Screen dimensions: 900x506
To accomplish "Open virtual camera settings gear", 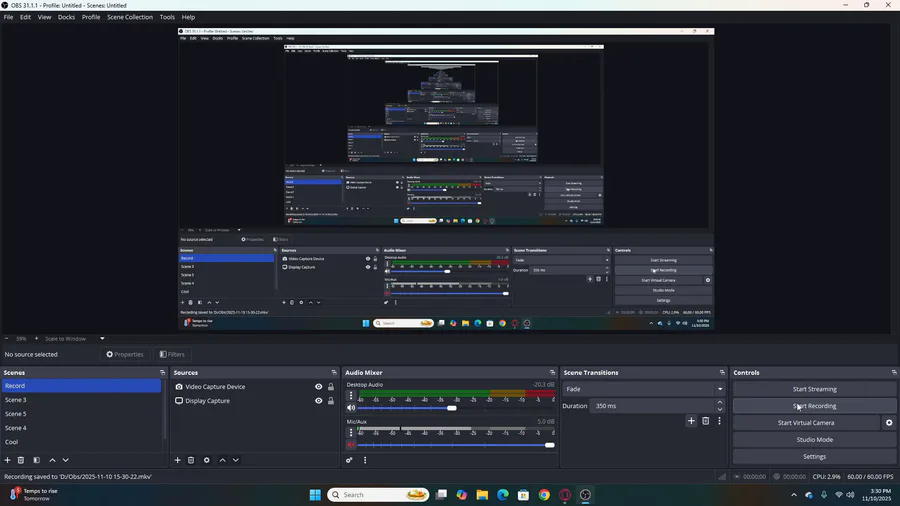I will [889, 423].
